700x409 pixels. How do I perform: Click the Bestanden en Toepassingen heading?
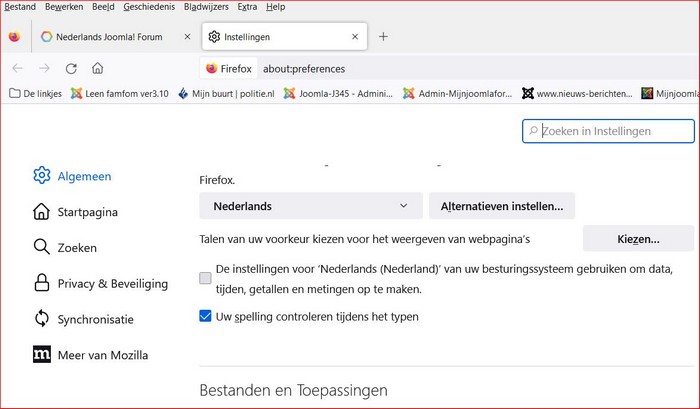pos(293,390)
